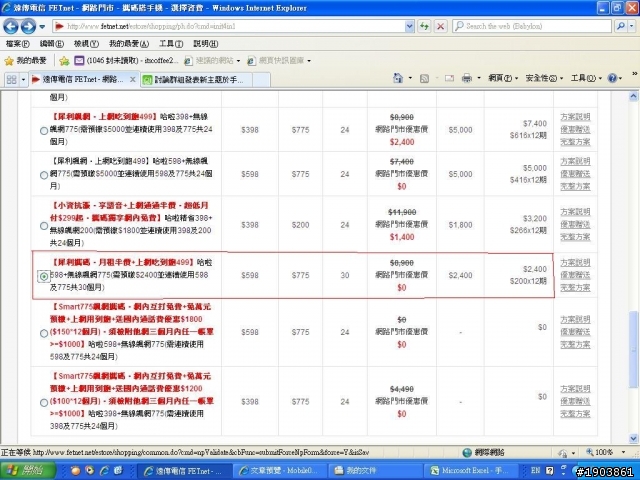Expand the command bar overflow chevron
This screenshot has width=640, height=480.
(635, 73)
